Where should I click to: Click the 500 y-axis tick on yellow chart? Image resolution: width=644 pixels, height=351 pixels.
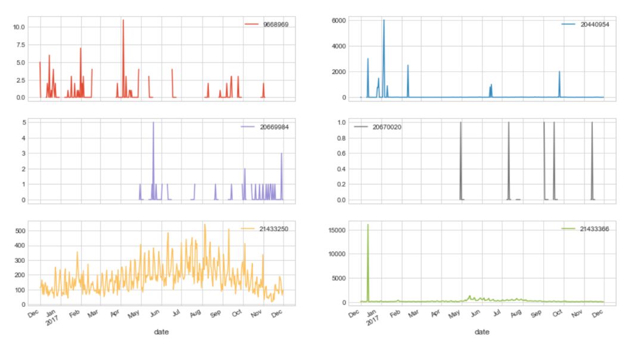(x=20, y=231)
